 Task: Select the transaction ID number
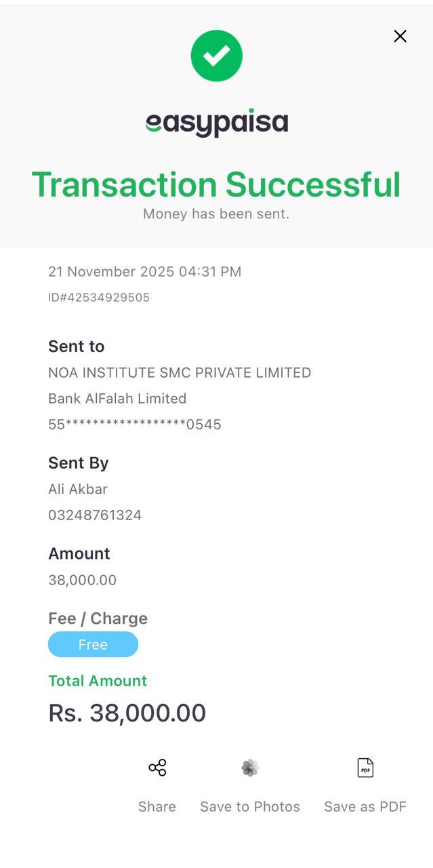[x=99, y=298]
